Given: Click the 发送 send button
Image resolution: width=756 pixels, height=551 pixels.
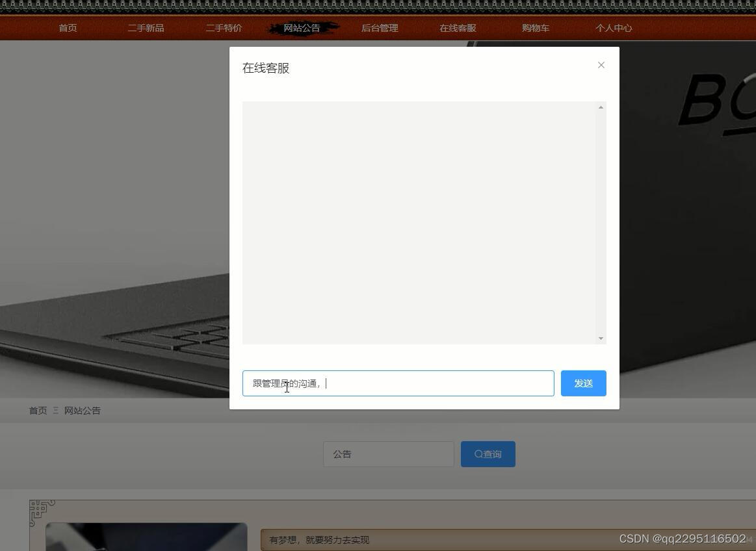Looking at the screenshot, I should tap(582, 383).
